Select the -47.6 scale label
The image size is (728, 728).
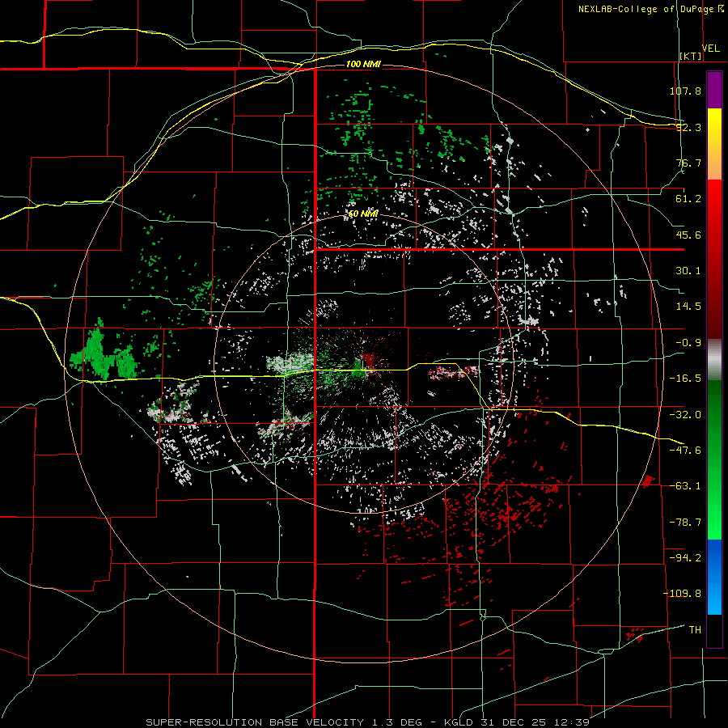click(685, 451)
